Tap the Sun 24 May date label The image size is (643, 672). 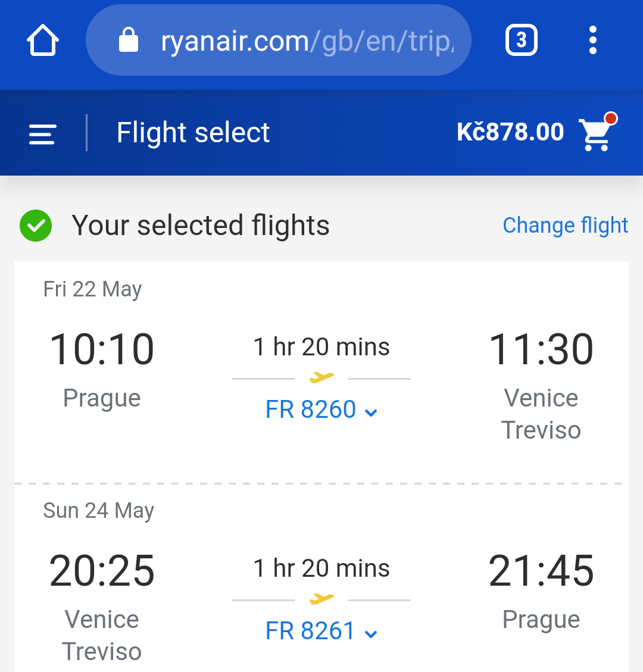coord(98,511)
